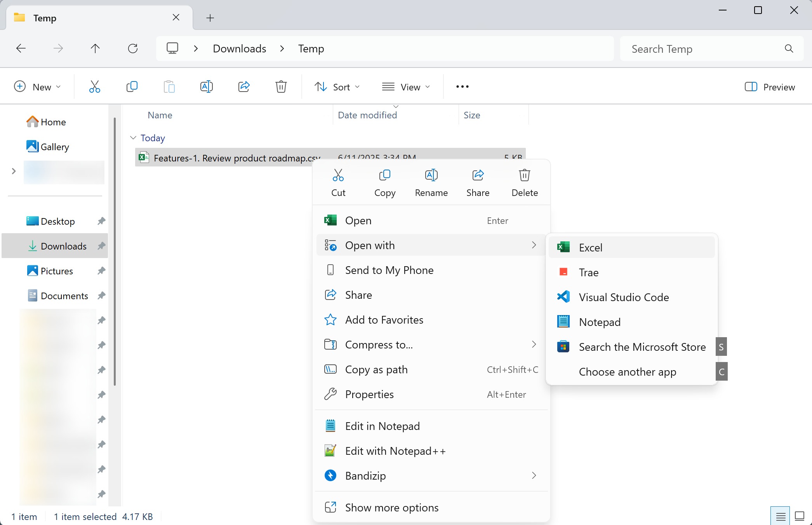Click Show more options
The image size is (812, 525).
[x=431, y=508]
